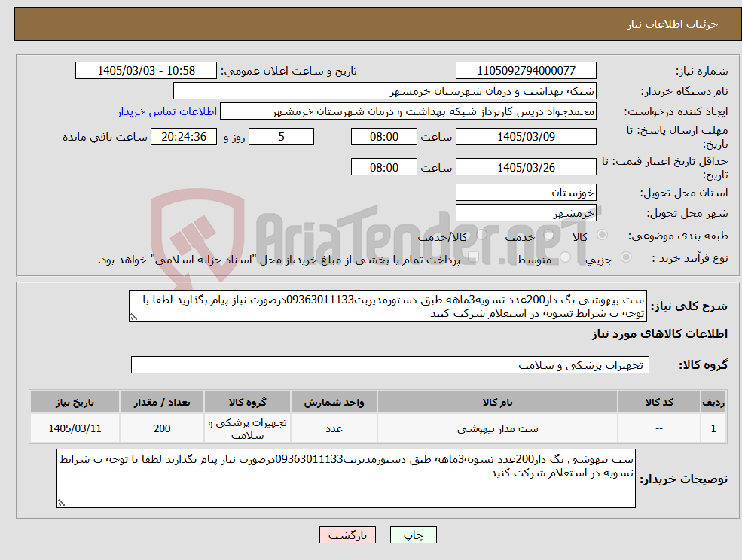This screenshot has width=742, height=560.
Task: Click the unit cell عدد
Action: pyautogui.click(x=334, y=428)
